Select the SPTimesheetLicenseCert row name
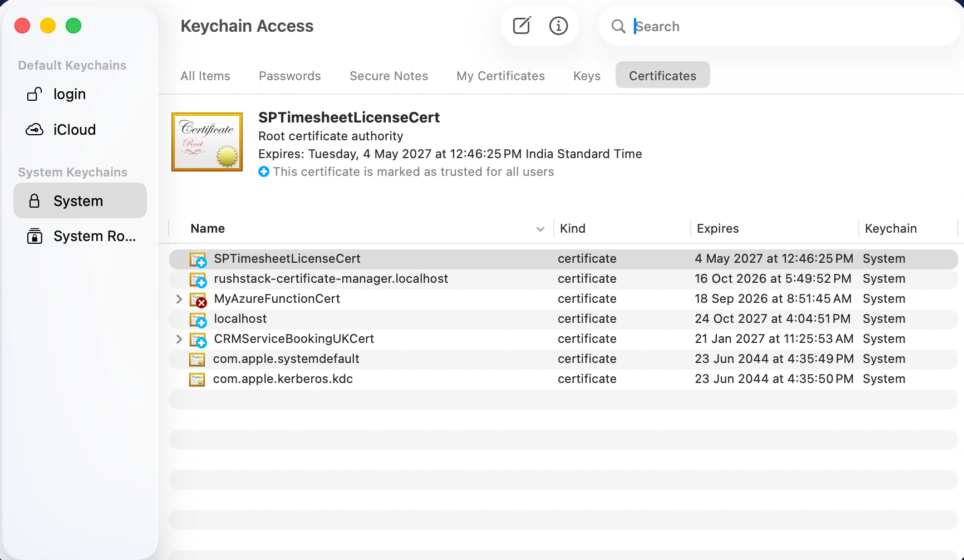The width and height of the screenshot is (964, 560). tap(287, 258)
